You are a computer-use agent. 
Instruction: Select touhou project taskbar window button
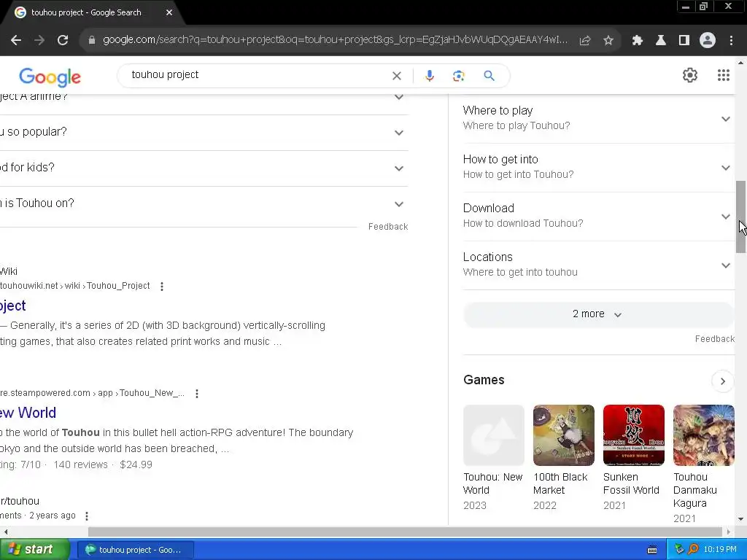[135, 550]
